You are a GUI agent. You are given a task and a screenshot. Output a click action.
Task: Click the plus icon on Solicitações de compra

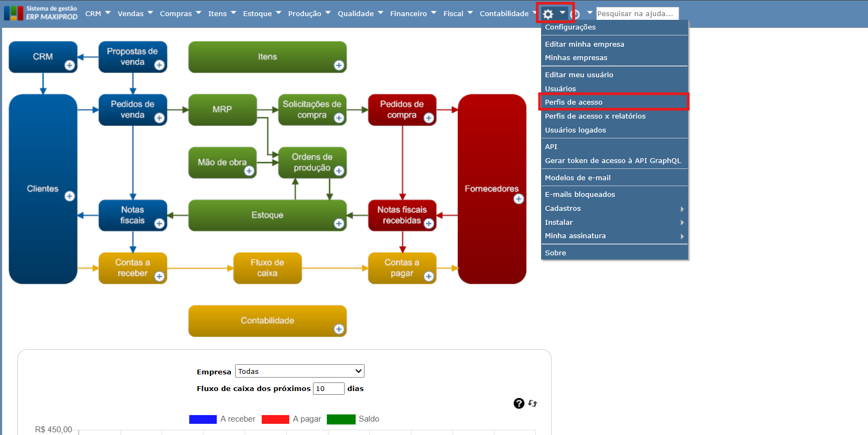(339, 118)
